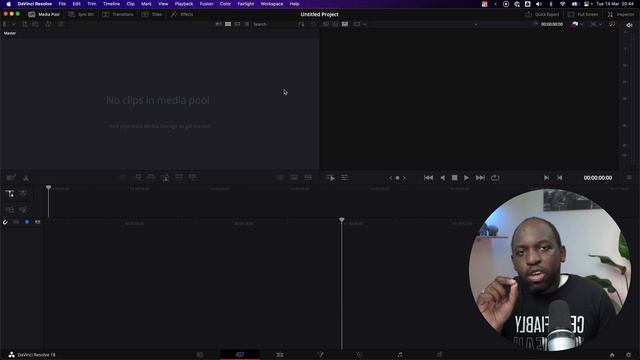
Task: Click the place on top edit icon
Action: tap(193, 177)
